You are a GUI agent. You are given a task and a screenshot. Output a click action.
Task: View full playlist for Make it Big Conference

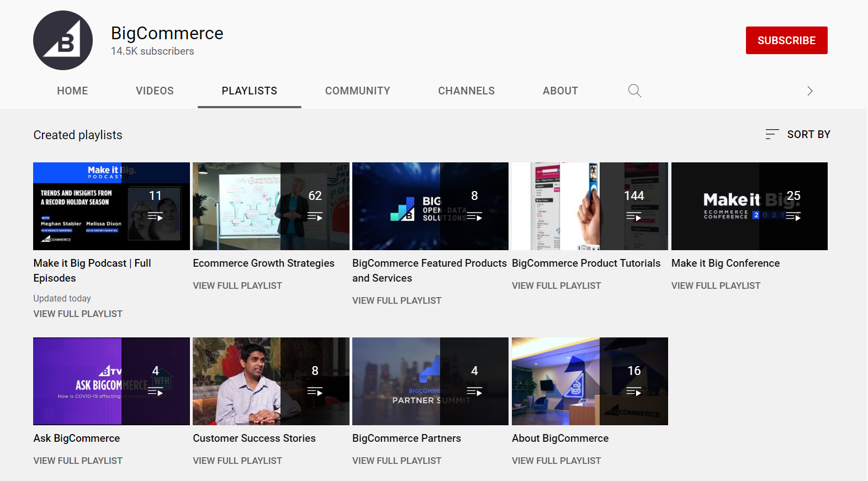716,286
